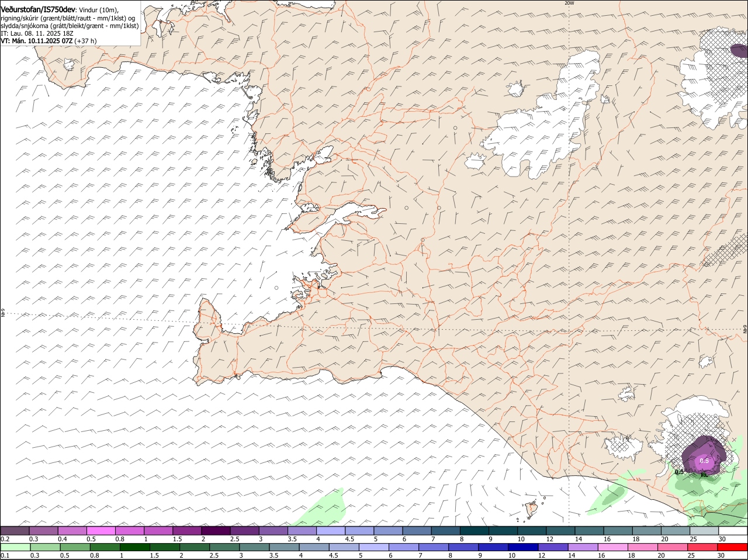Select the palest green rain swatch between 0.1 and 0.3

point(15,547)
